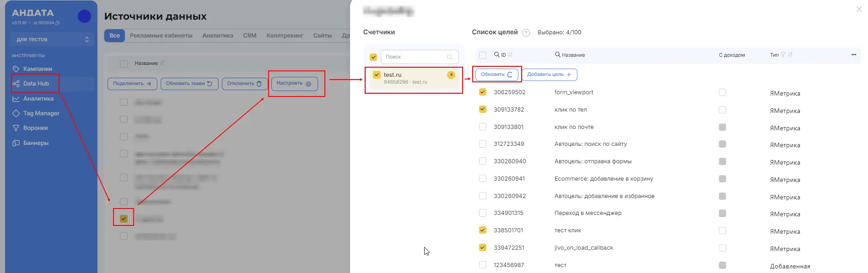Image resolution: width=868 pixels, height=273 pixels.
Task: Check goal 312723349 Автоцель: поиск по сайту
Action: pyautogui.click(x=483, y=144)
